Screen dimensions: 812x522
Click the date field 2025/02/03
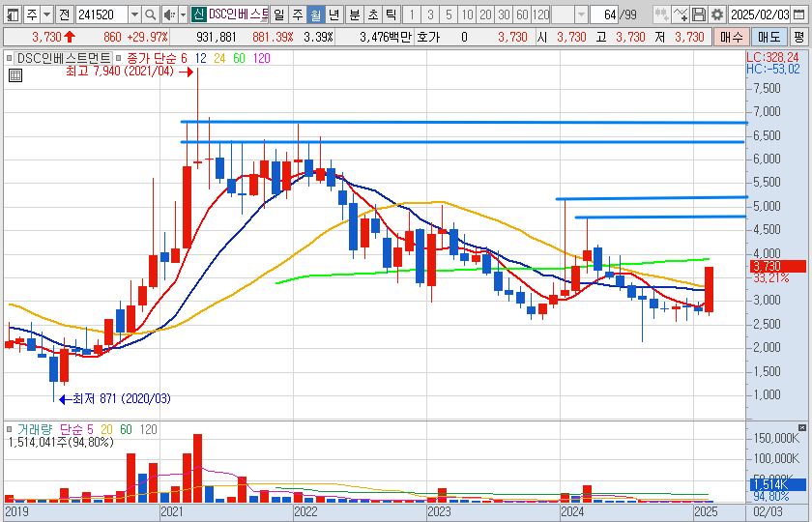coord(760,14)
